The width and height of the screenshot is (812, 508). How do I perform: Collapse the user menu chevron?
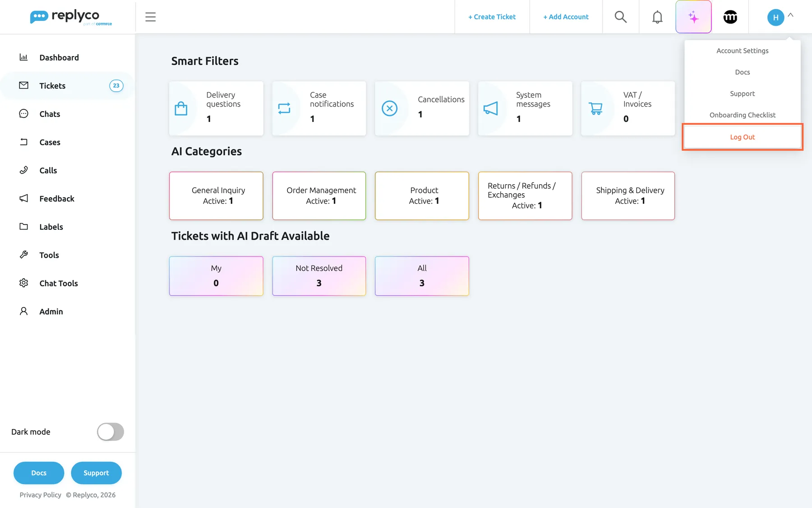[790, 15]
